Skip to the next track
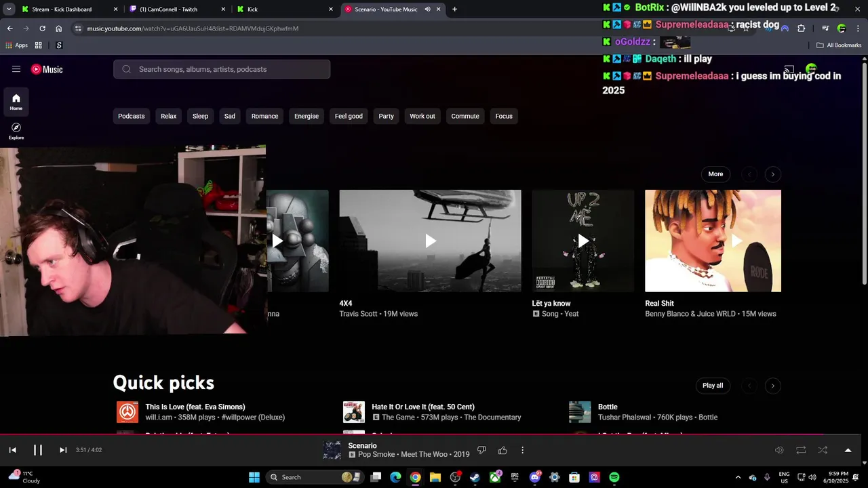The image size is (868, 488). tap(63, 450)
